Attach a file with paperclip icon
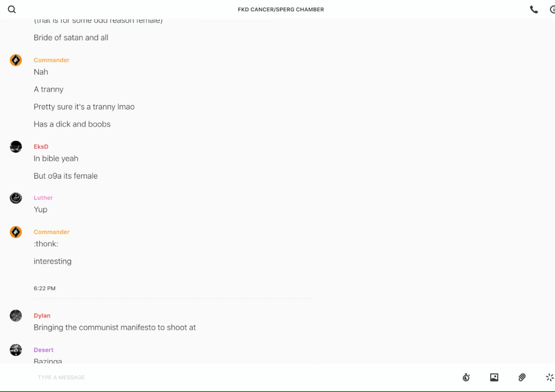This screenshot has height=392, width=555. [522, 377]
